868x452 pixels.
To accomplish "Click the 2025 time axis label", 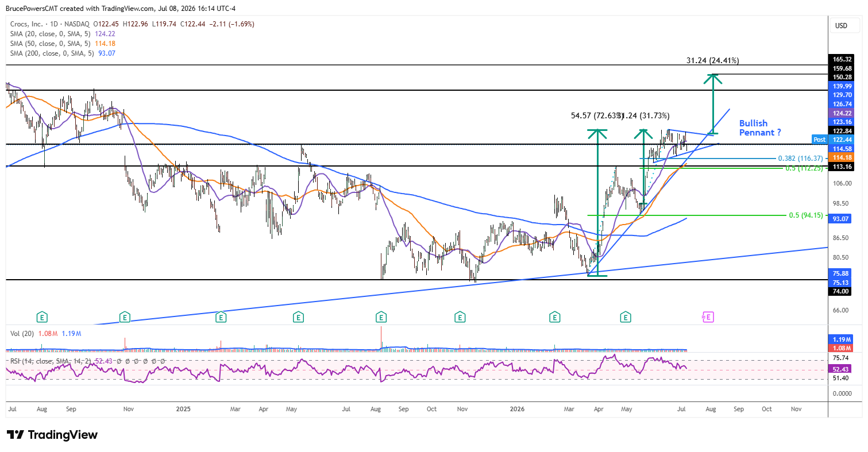I will click(x=183, y=409).
